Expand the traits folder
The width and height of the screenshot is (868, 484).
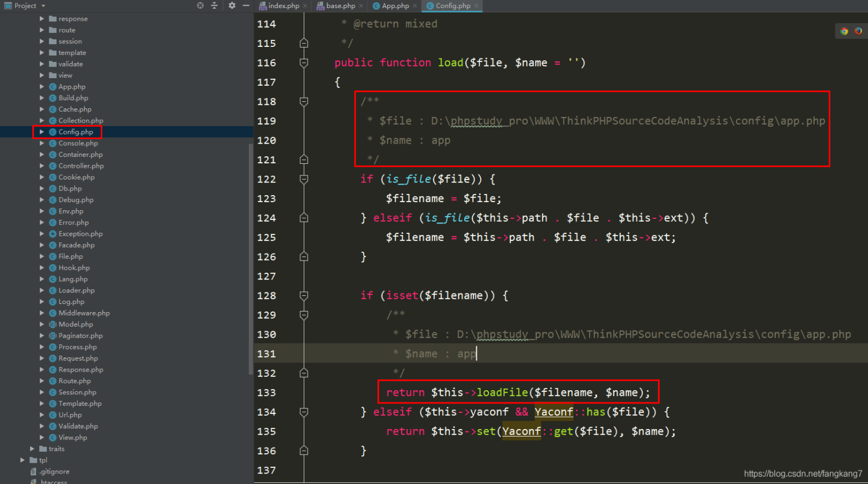tap(32, 449)
